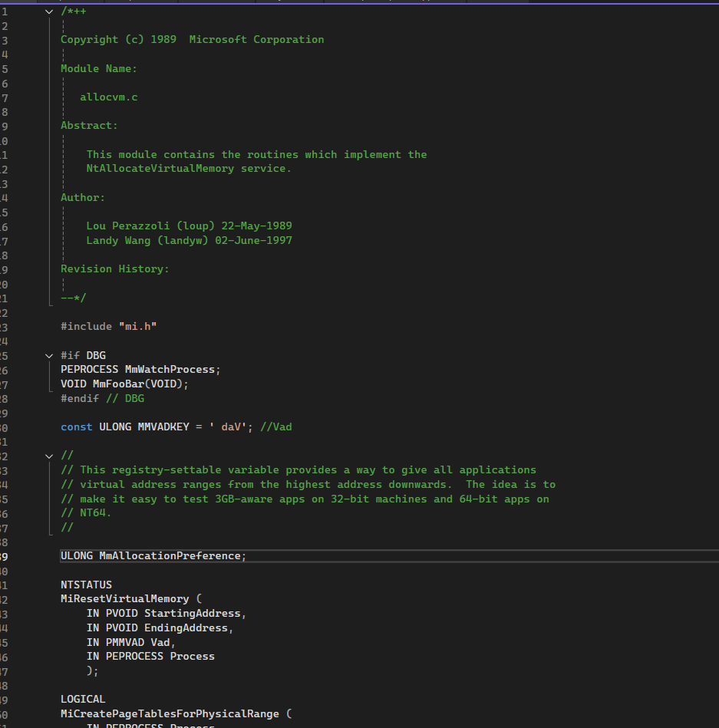Viewport: 719px width, 728px height.
Task: Click the '// NT64.' comment line
Action: (86, 513)
